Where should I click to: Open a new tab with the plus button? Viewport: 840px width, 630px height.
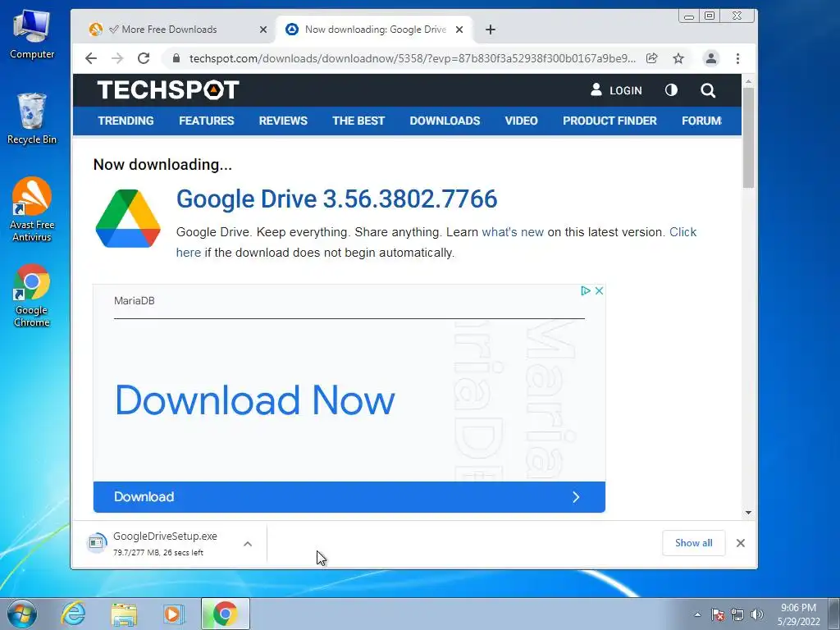coord(491,30)
